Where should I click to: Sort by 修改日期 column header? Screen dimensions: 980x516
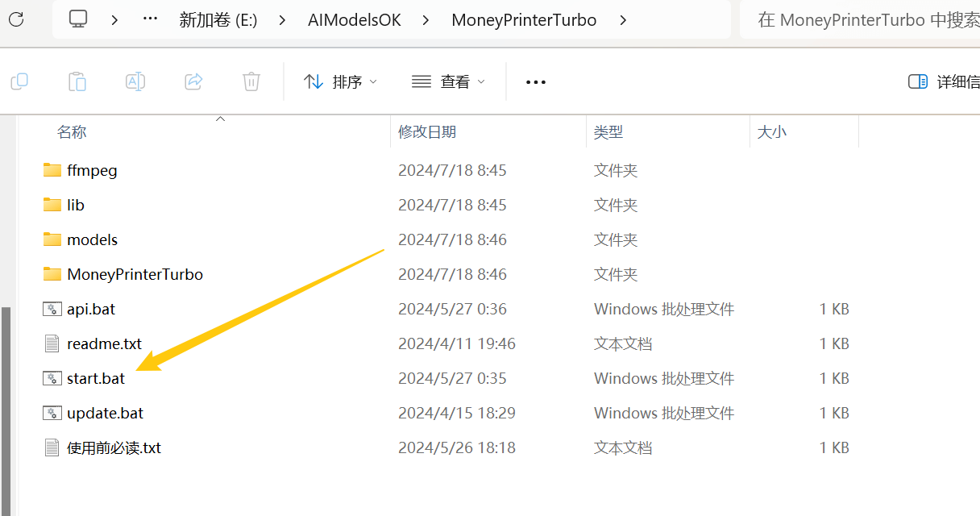click(x=427, y=132)
